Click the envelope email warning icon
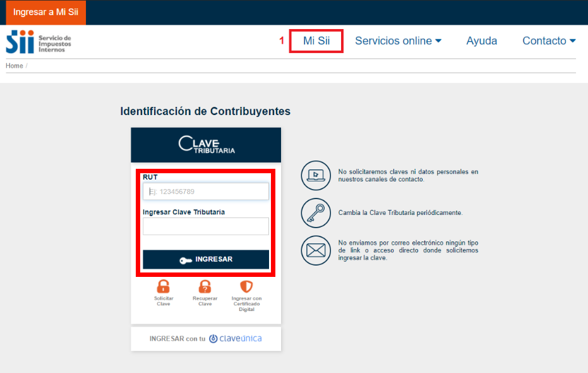The width and height of the screenshot is (588, 373). [x=316, y=250]
